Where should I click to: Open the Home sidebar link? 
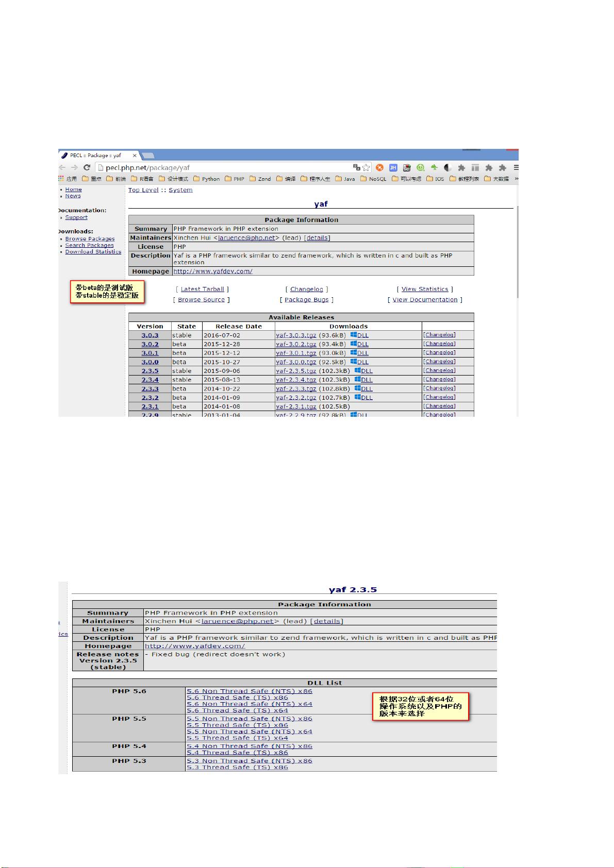(73, 189)
